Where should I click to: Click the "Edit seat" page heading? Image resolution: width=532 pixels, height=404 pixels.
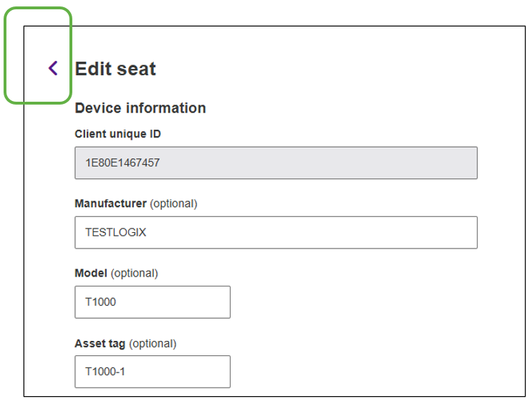pos(115,69)
